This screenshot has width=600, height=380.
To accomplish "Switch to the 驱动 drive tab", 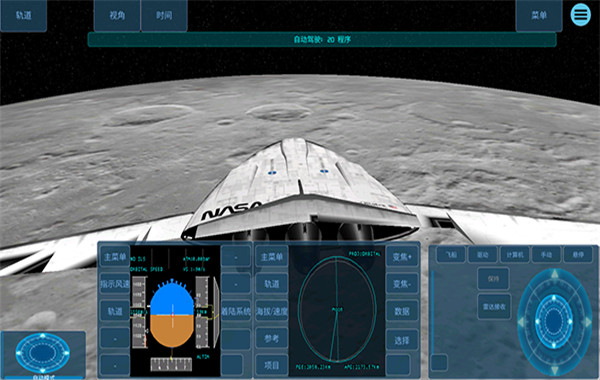I will [x=483, y=254].
